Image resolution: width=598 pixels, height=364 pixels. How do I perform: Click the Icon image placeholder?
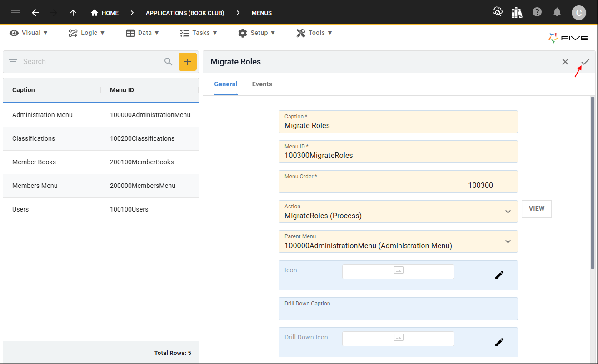tap(398, 271)
